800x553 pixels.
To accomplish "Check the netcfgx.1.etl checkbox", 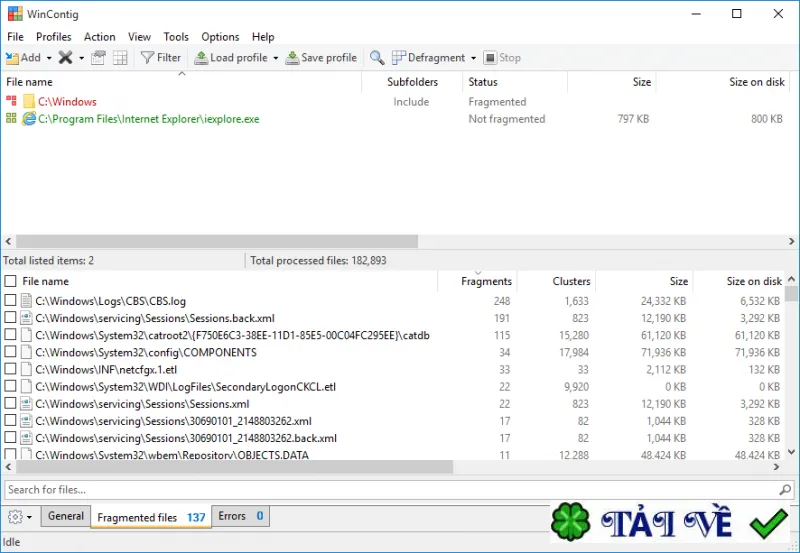I will pyautogui.click(x=10, y=369).
